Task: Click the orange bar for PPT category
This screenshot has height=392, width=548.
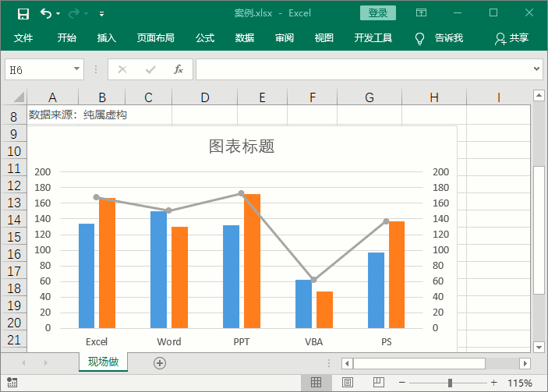Action: click(252, 261)
